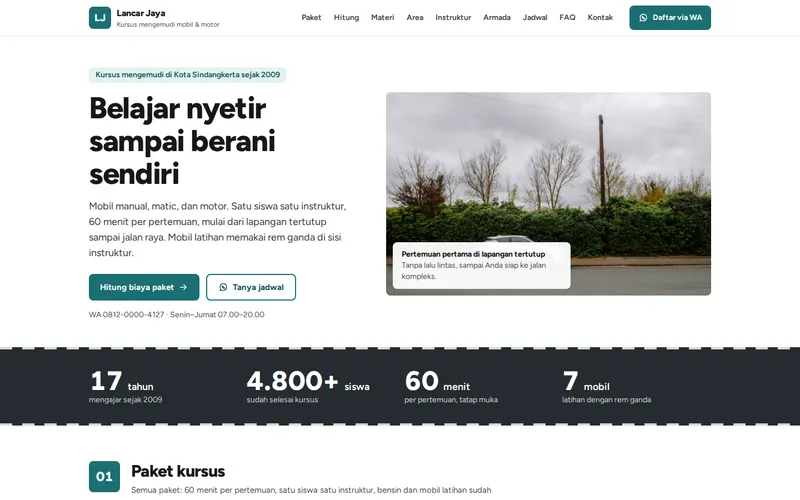Click the WhatsApp icon in Tanya jadwal
The image size is (800, 500).
[223, 287]
